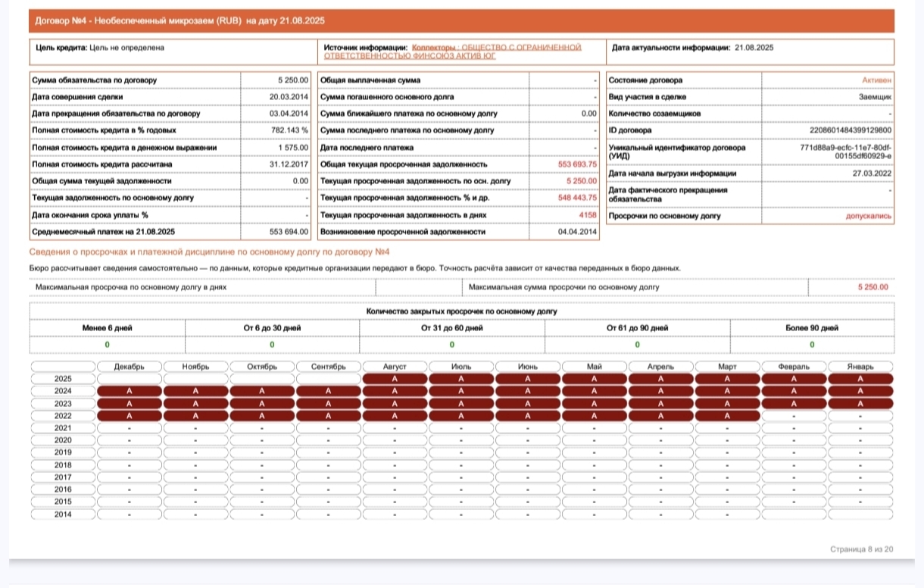Select 5 250.00 in 'Текущая просроченная задолженность по осн. долгу' row
924x588 pixels.
click(x=582, y=181)
